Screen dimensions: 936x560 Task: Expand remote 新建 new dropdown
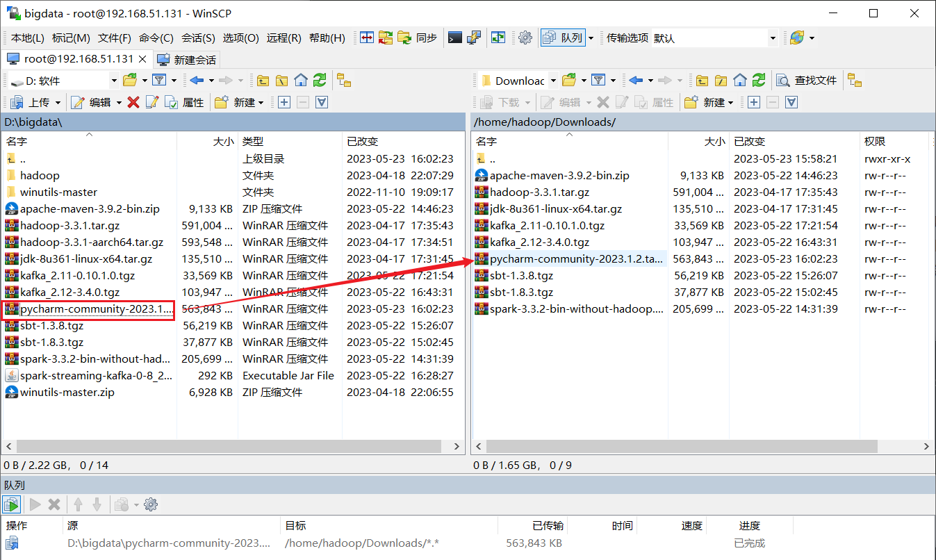[730, 102]
